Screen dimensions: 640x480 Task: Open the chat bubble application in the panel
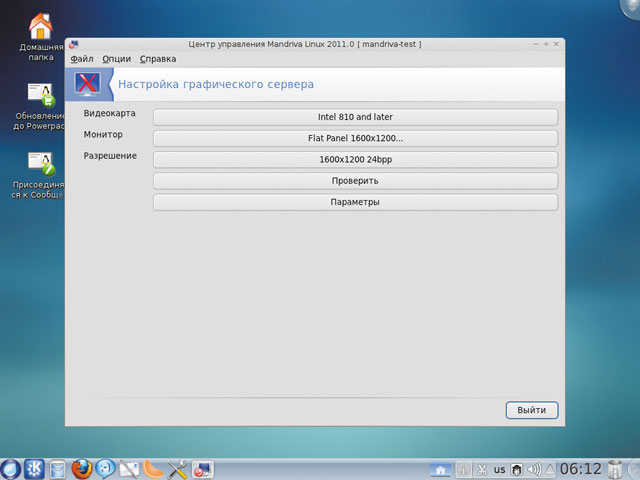[105, 469]
